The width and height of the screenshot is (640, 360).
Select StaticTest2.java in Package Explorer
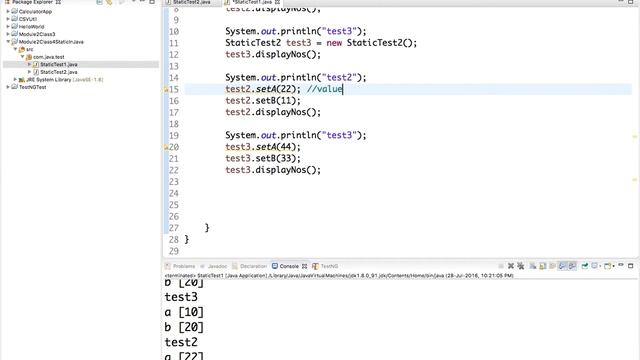click(x=58, y=72)
